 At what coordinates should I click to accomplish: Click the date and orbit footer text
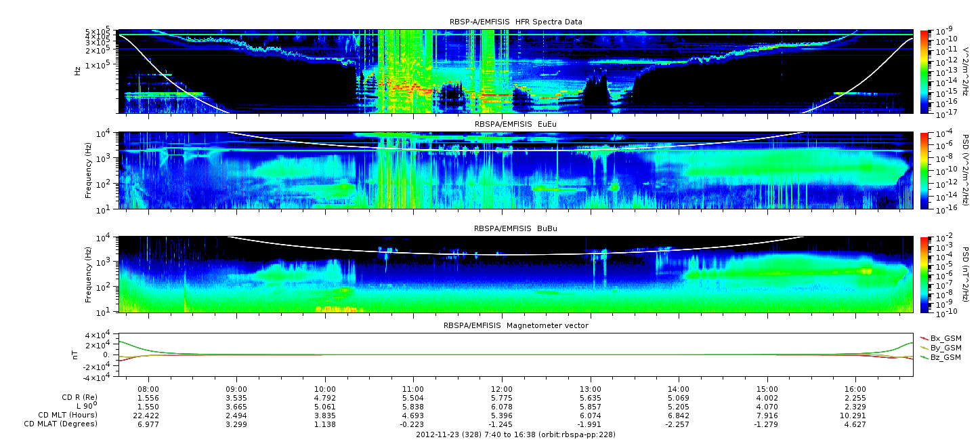tap(515, 434)
